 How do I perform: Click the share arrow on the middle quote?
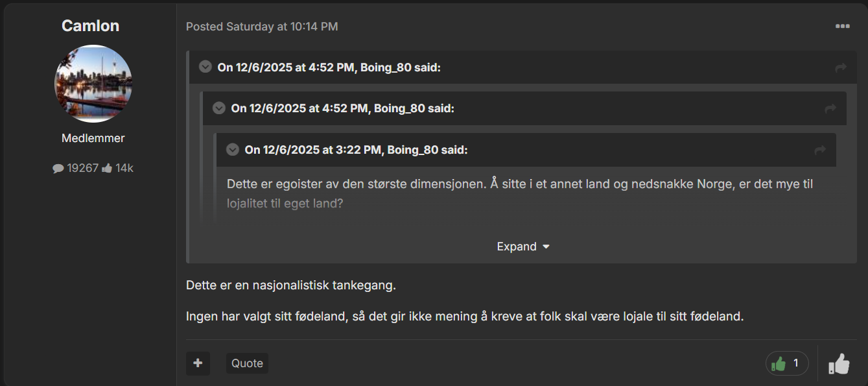830,109
